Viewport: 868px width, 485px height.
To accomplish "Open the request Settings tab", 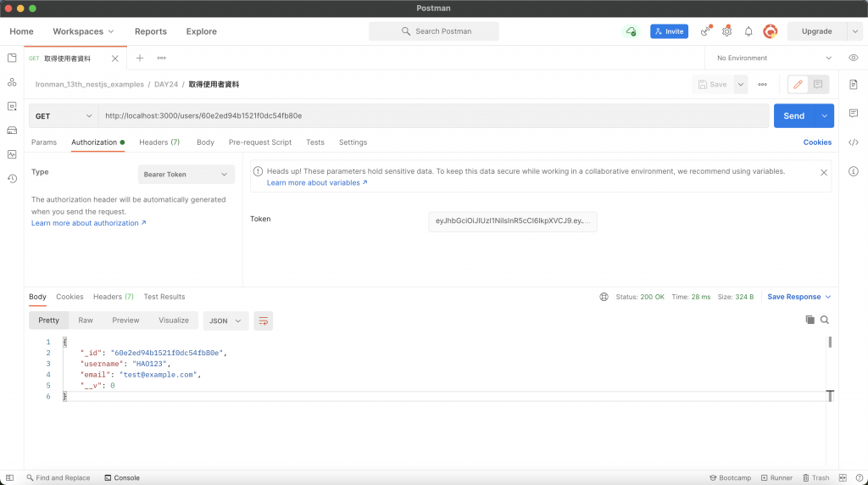I will point(353,142).
